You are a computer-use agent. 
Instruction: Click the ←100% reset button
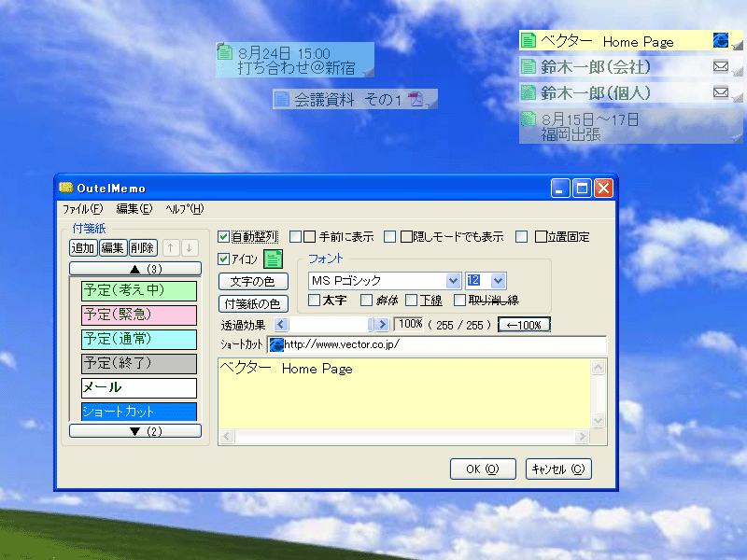coord(524,325)
